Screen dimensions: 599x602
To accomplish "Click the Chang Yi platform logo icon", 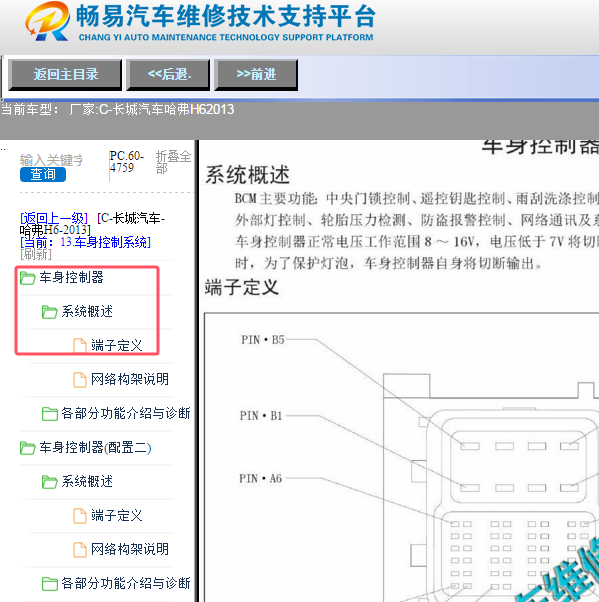I will (48, 22).
